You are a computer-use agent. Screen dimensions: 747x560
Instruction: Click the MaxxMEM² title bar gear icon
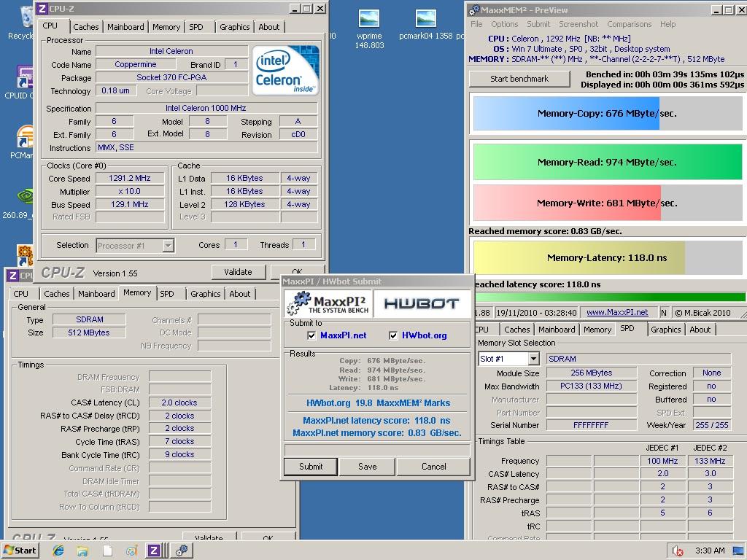[474, 10]
